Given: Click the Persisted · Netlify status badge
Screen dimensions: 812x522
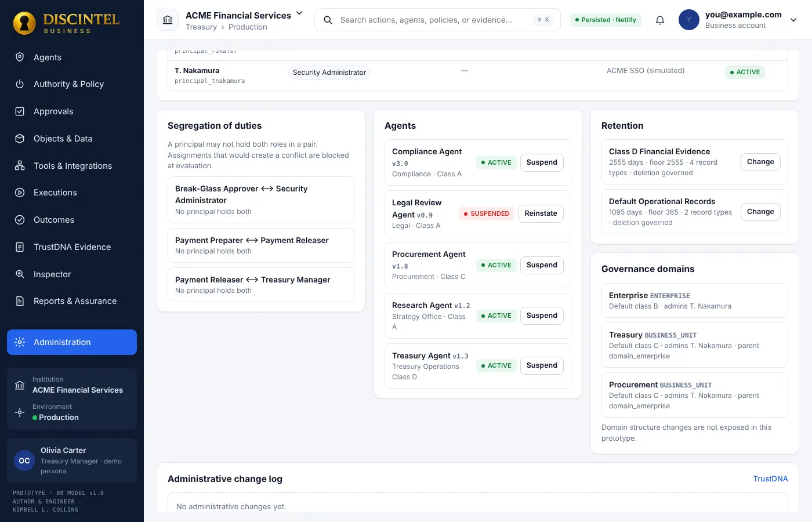Looking at the screenshot, I should (x=606, y=20).
